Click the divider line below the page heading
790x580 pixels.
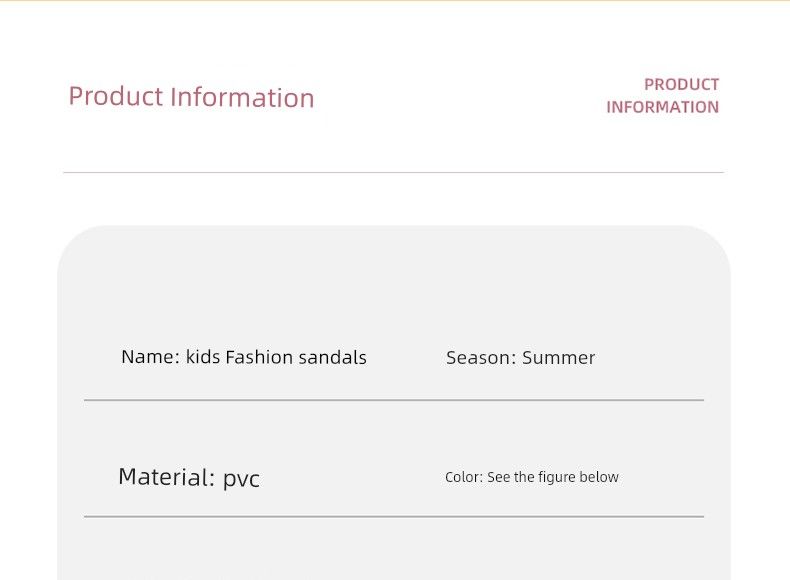pos(393,172)
